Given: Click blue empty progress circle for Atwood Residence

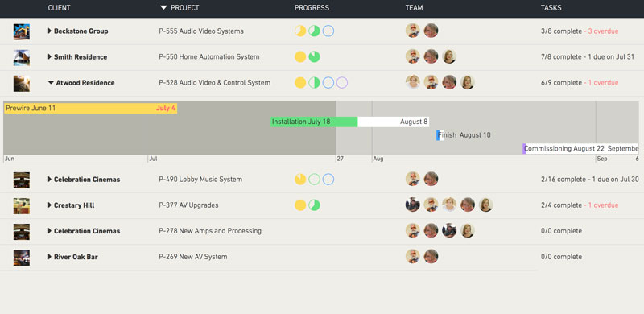Looking at the screenshot, I should 328,83.
